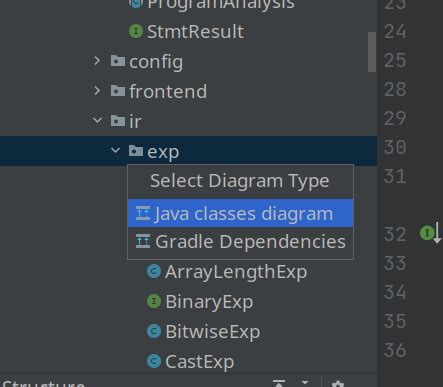
Task: Click the Gradle Dependencies diagram icon
Action: 143,241
